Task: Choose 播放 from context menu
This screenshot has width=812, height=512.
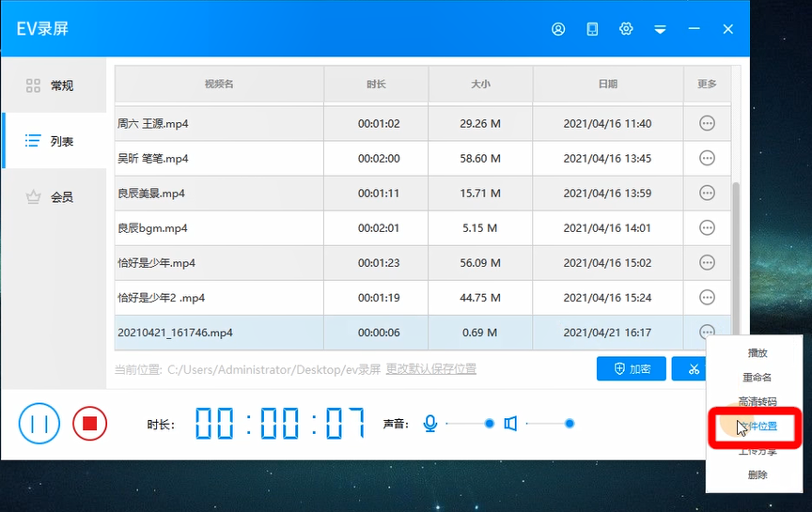Action: coord(757,353)
